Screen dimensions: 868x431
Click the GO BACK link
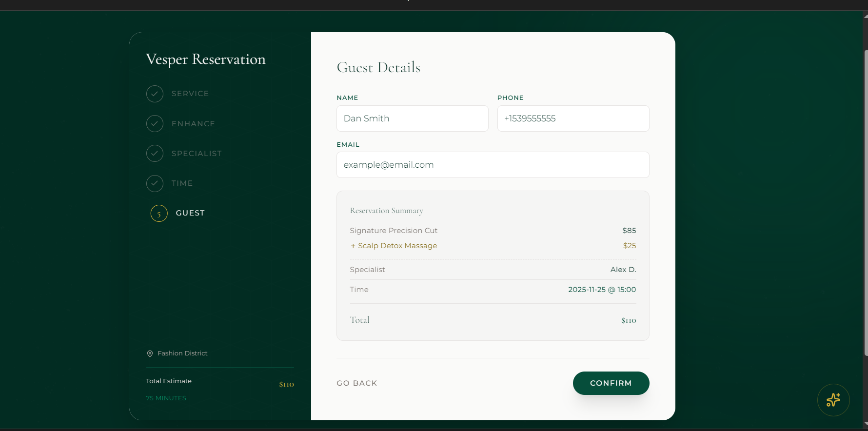click(x=357, y=383)
